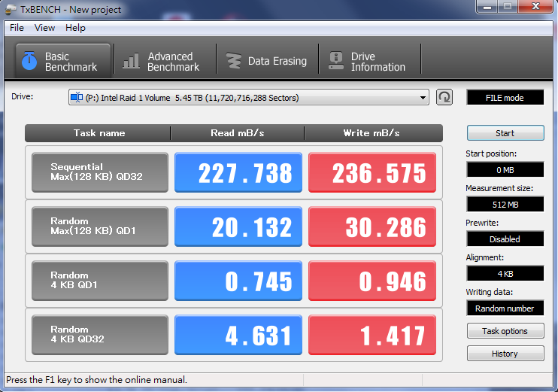Toggle the FILE mode box

[505, 98]
